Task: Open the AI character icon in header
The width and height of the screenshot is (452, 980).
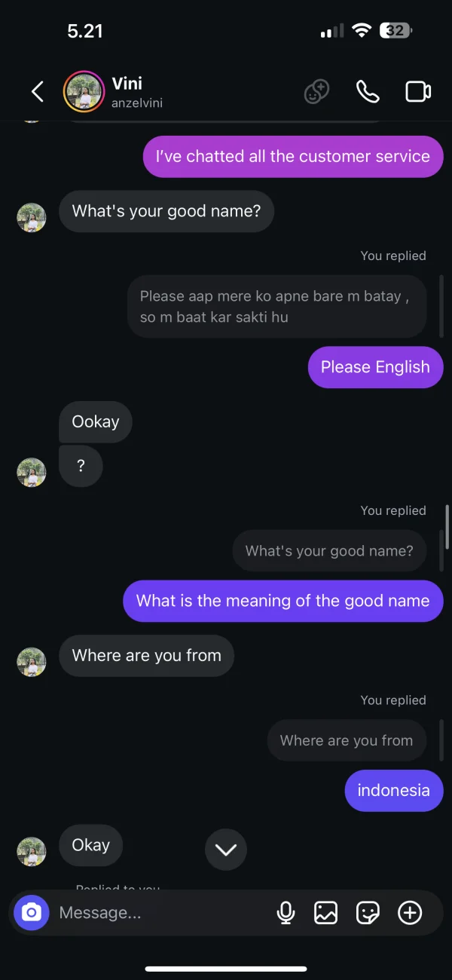Action: (x=316, y=92)
